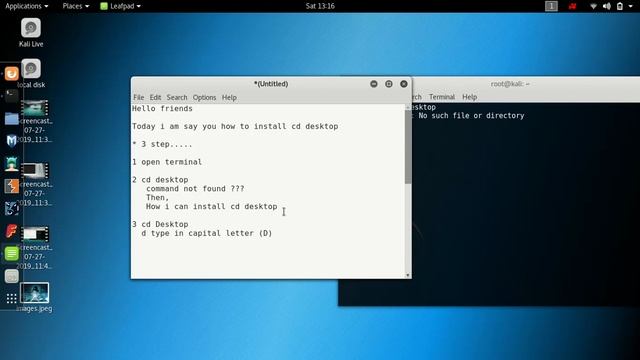
Task: Open the Files folder icon in dock
Action: point(11,118)
